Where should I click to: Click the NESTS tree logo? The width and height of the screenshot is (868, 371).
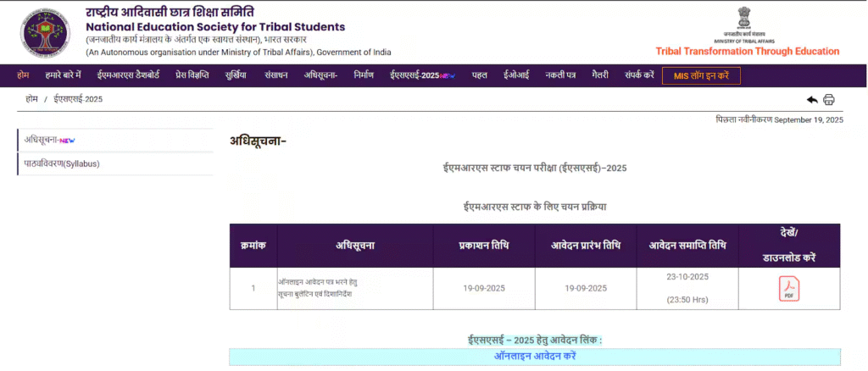(46, 30)
